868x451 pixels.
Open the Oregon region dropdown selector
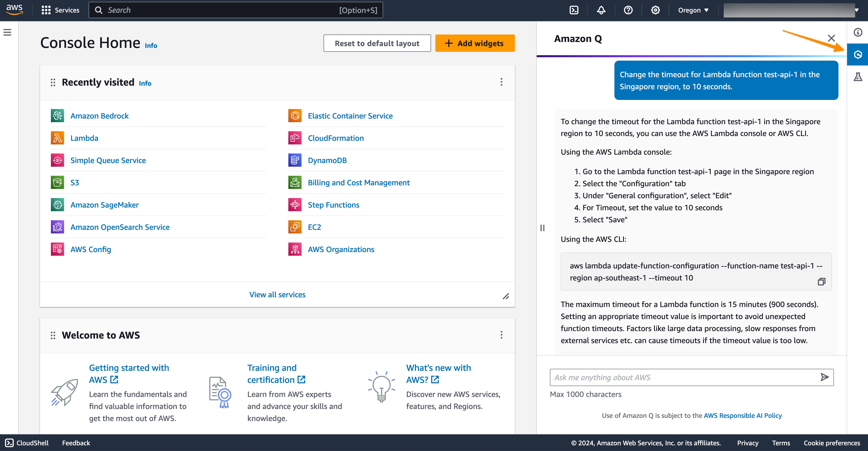692,10
